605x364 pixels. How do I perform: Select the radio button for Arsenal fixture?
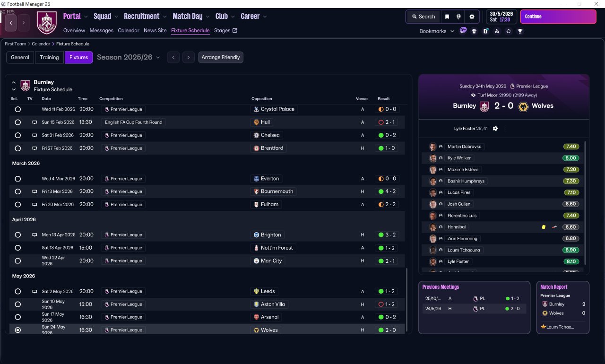(18, 317)
